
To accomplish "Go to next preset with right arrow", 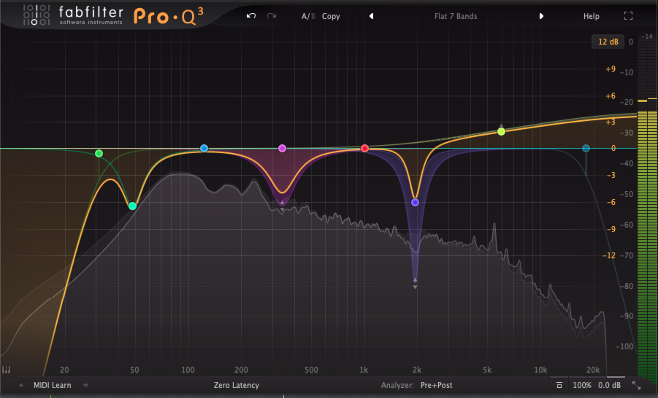I will (x=541, y=16).
